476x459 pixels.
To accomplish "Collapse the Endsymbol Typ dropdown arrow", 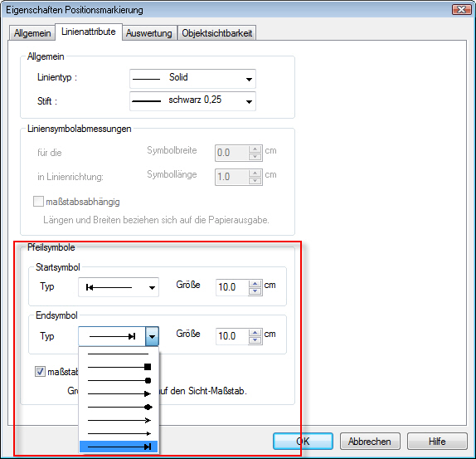I will click(152, 336).
